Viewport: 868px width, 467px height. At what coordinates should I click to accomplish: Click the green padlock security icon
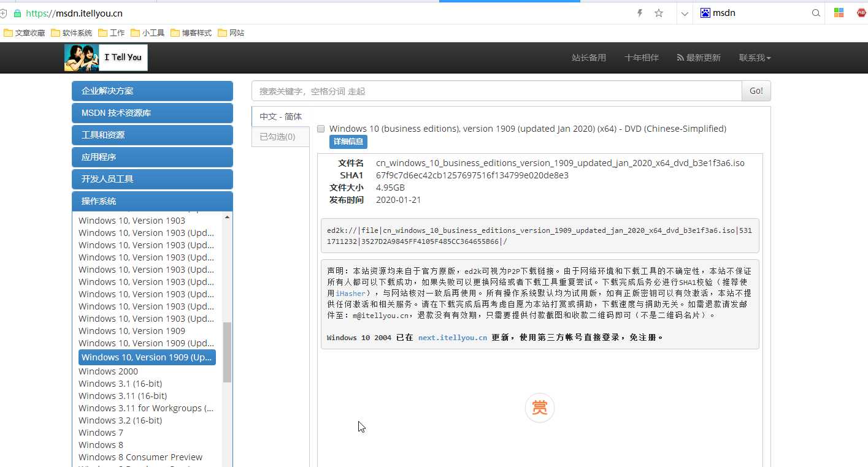17,13
